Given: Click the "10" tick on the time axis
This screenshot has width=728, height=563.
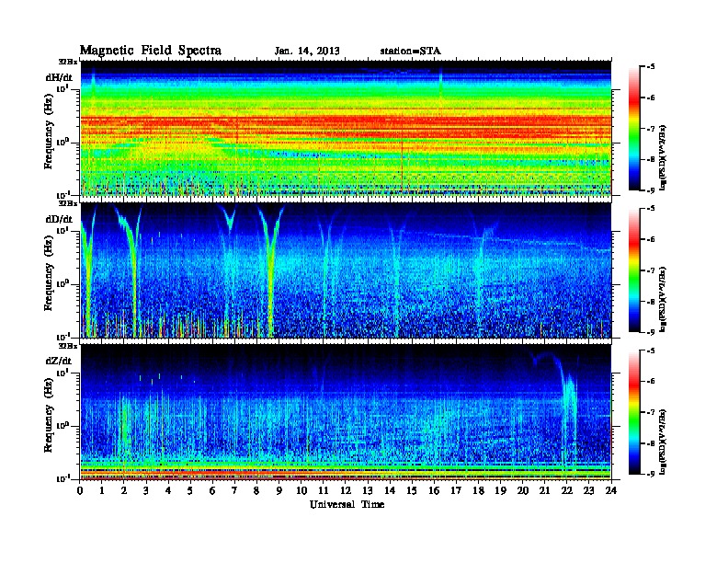Looking at the screenshot, I should 301,491.
